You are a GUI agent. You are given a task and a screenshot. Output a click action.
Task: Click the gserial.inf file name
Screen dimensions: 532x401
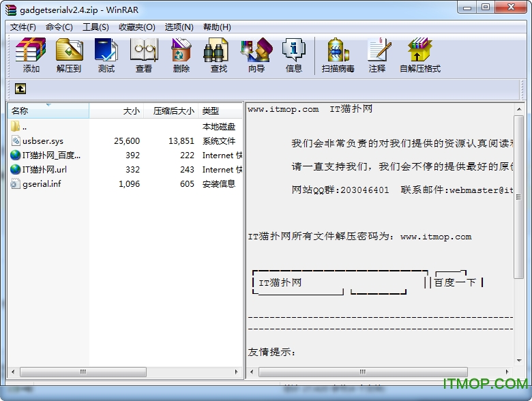(42, 184)
